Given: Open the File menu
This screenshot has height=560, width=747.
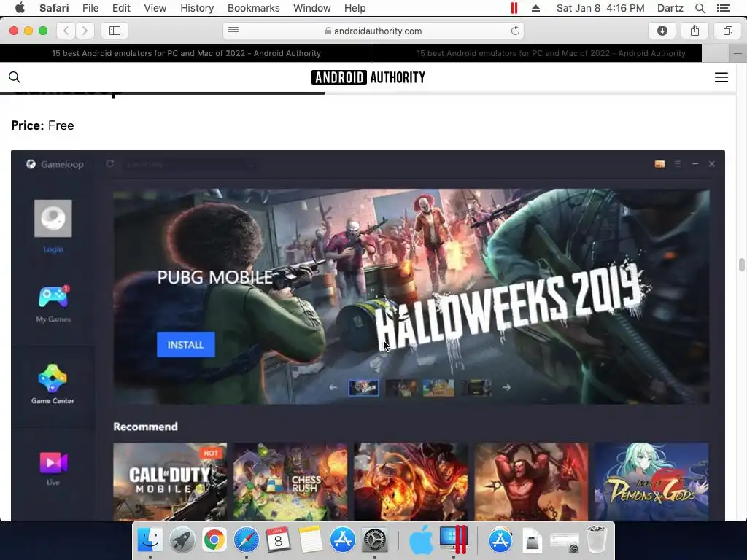Looking at the screenshot, I should coord(90,8).
